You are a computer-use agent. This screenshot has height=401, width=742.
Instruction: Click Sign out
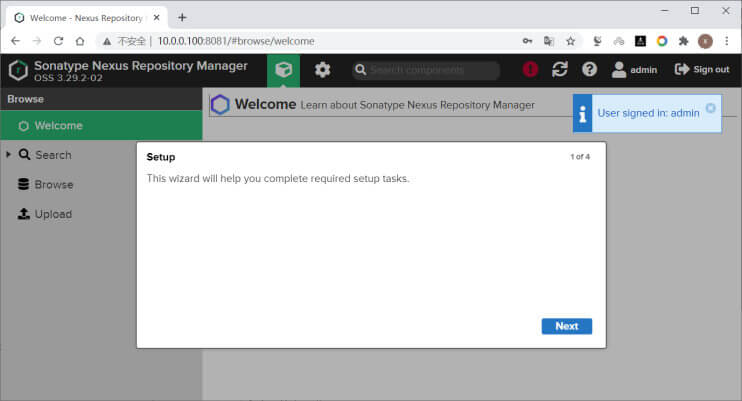[702, 70]
